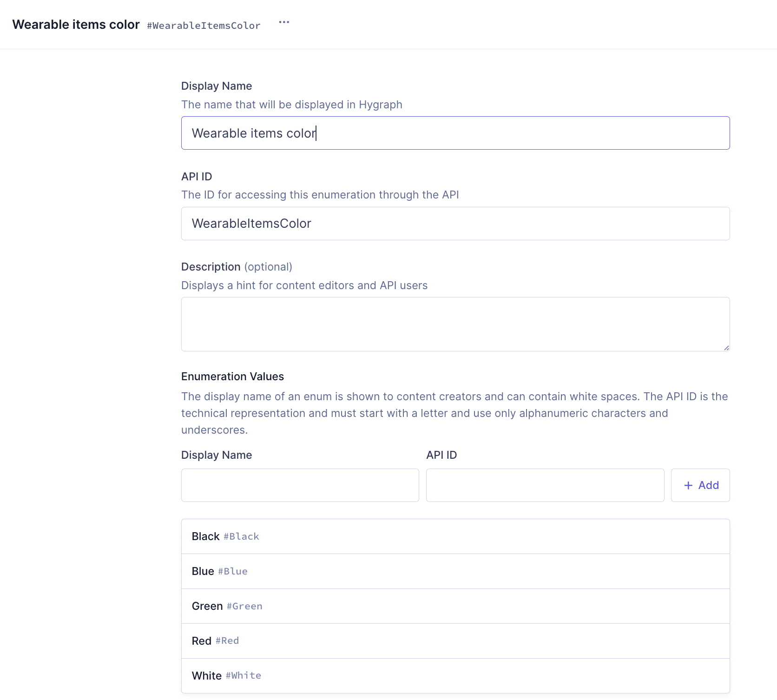This screenshot has height=700, width=777.
Task: Click inside the Description text area
Action: click(455, 324)
